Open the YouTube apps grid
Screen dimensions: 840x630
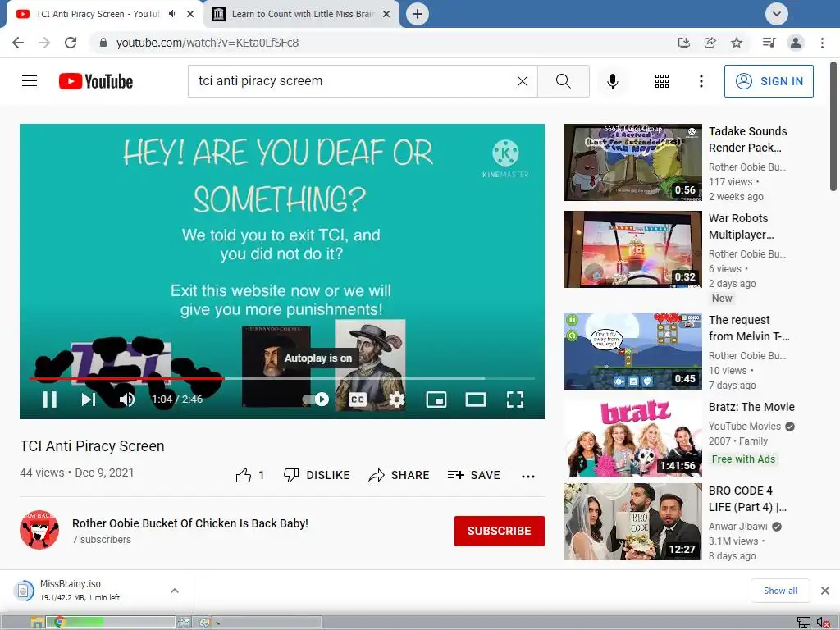[662, 81]
